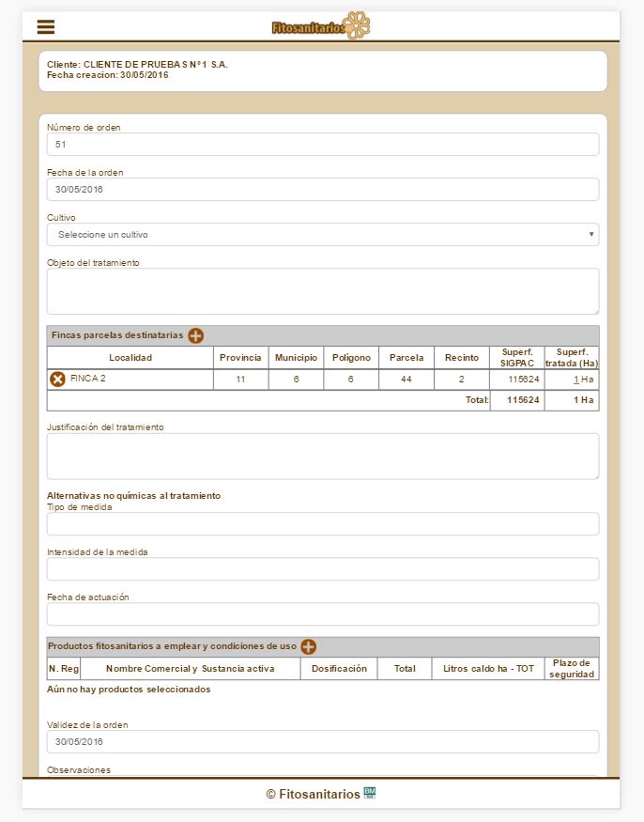644x822 pixels.
Task: Click the Objeto del tratamiento textarea
Action: pyautogui.click(x=323, y=291)
